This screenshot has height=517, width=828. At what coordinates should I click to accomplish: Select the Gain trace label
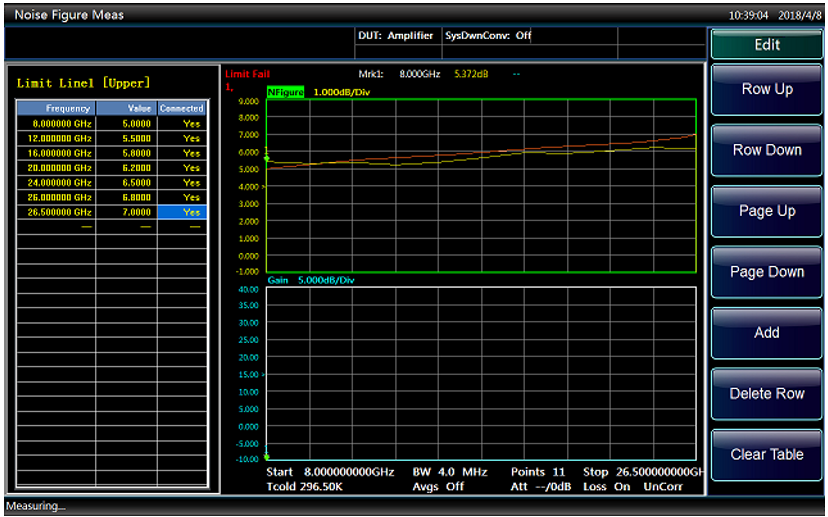click(x=277, y=281)
